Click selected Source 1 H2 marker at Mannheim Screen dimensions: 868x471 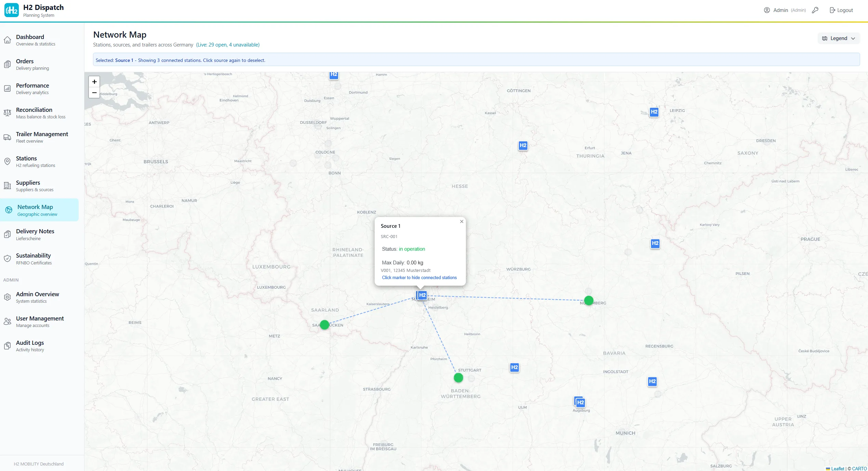422,295
